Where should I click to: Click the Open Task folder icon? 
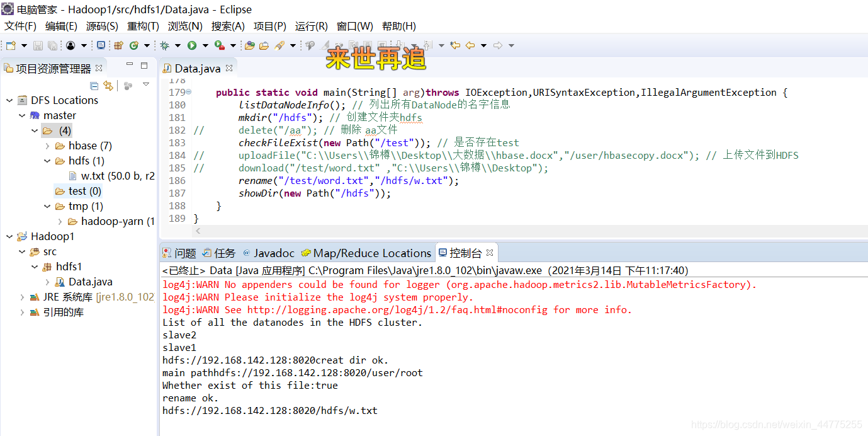tap(264, 45)
